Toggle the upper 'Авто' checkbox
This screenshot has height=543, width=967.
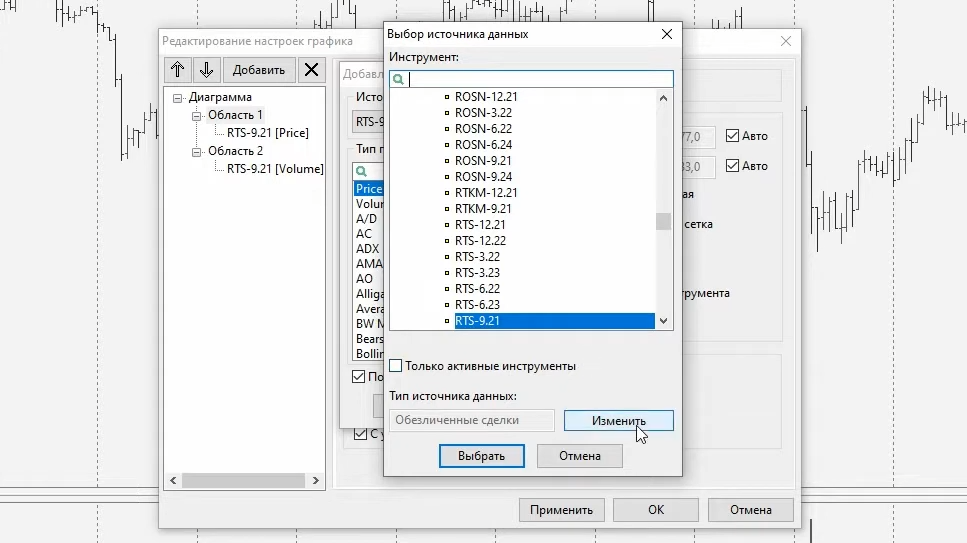tap(732, 136)
